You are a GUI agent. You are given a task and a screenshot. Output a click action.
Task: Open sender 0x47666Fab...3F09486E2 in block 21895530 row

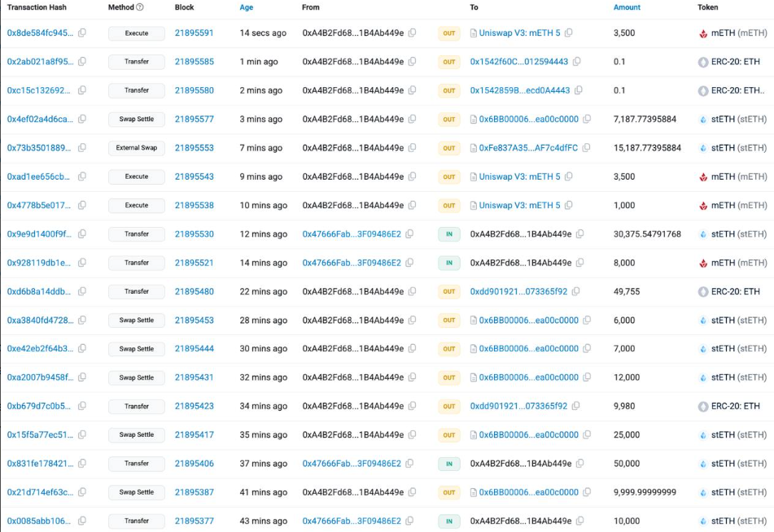pyautogui.click(x=352, y=233)
